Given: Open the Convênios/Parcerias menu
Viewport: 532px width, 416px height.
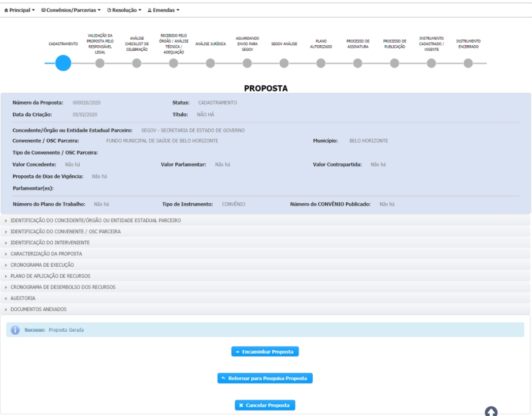Looking at the screenshot, I should click(x=71, y=10).
